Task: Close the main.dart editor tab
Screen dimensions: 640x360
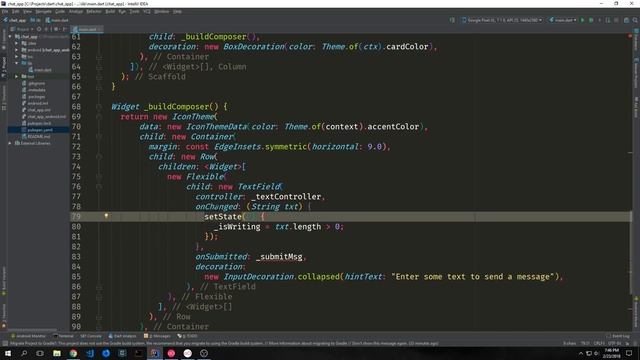Action: 100,29
